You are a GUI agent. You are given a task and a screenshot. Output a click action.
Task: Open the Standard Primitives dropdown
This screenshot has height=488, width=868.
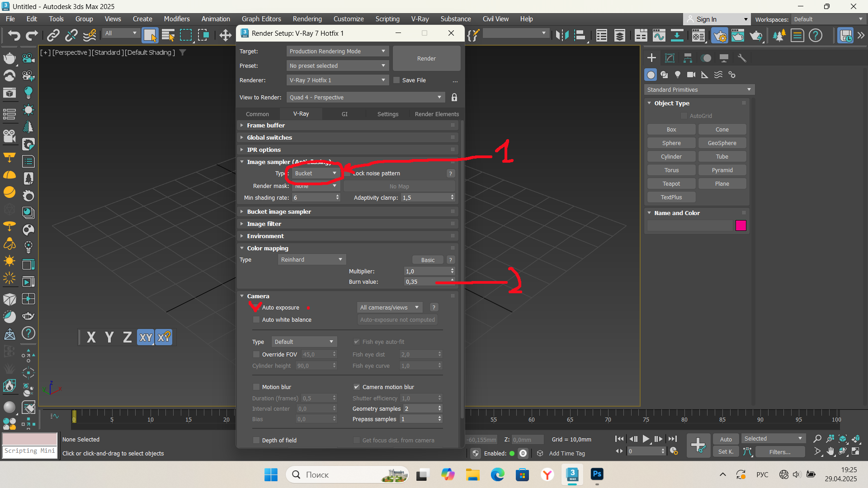coord(699,90)
